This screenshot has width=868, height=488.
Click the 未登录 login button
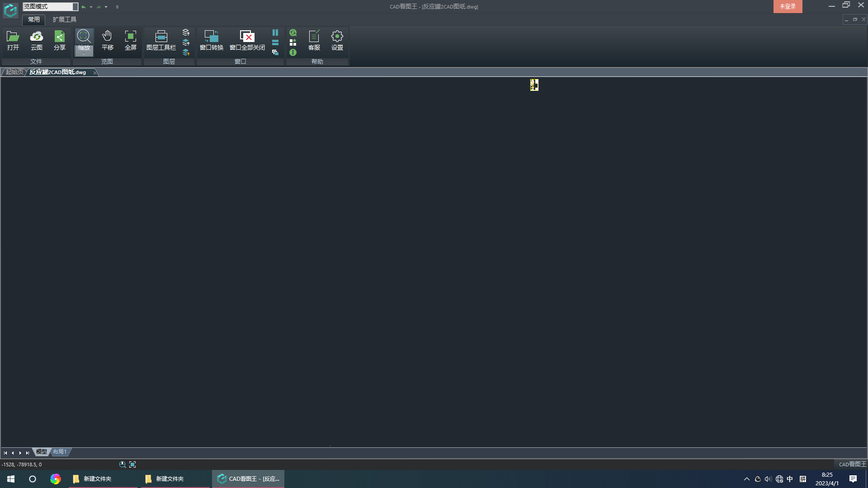tap(788, 6)
